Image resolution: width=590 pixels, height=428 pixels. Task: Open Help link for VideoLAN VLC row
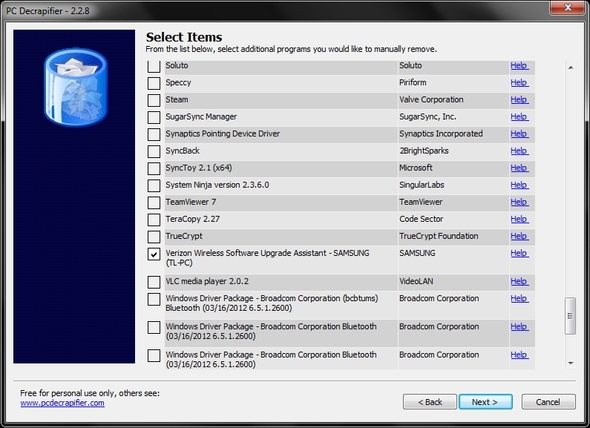tap(519, 281)
